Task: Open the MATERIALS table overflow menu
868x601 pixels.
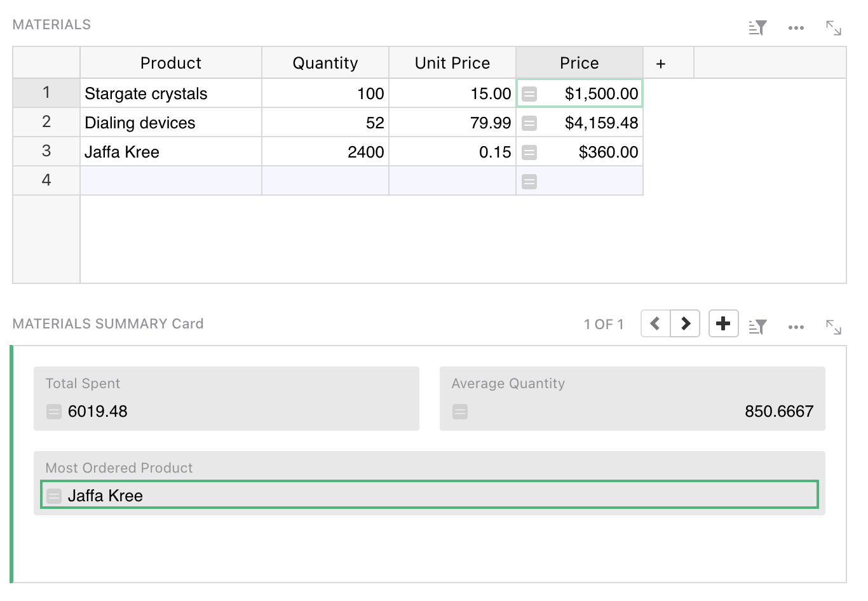Action: (x=796, y=28)
